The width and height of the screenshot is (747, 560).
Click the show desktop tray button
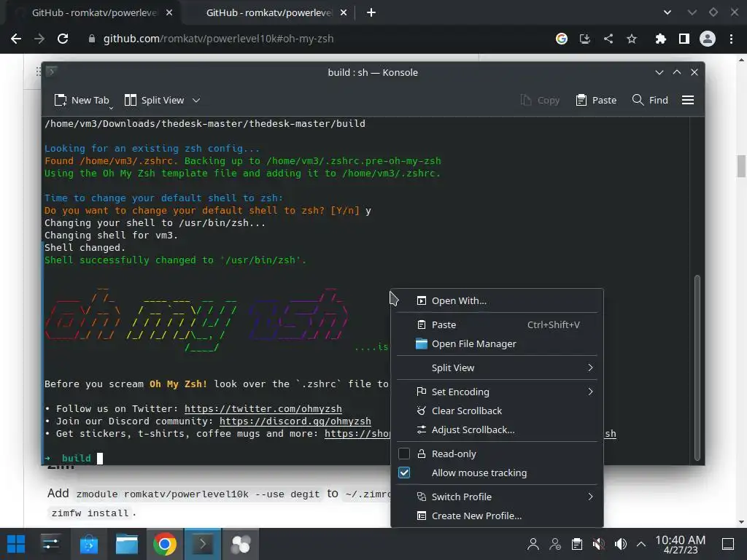[x=728, y=544]
